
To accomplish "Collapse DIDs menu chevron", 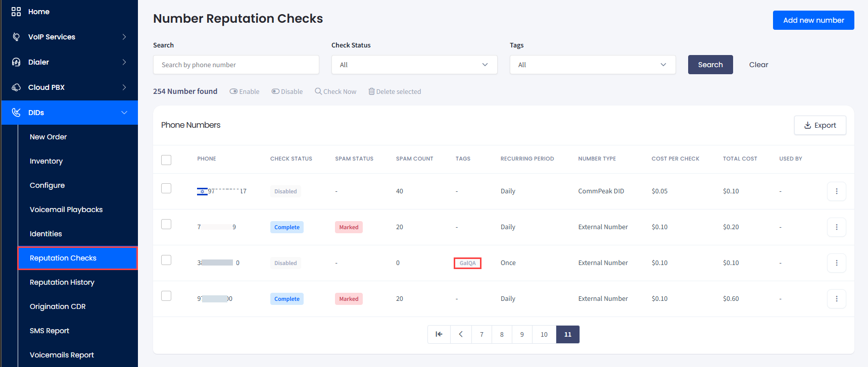I will (124, 113).
